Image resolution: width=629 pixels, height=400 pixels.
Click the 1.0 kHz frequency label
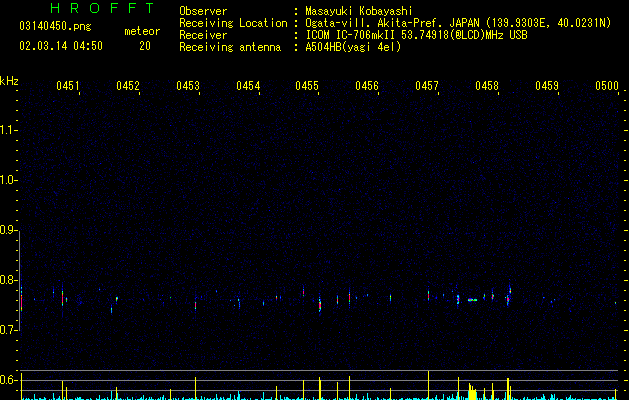tap(8, 180)
